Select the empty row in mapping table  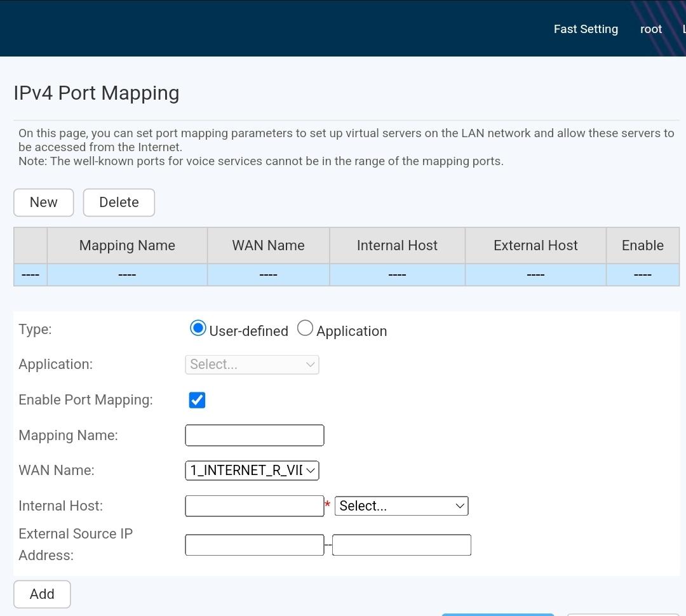pyautogui.click(x=346, y=275)
